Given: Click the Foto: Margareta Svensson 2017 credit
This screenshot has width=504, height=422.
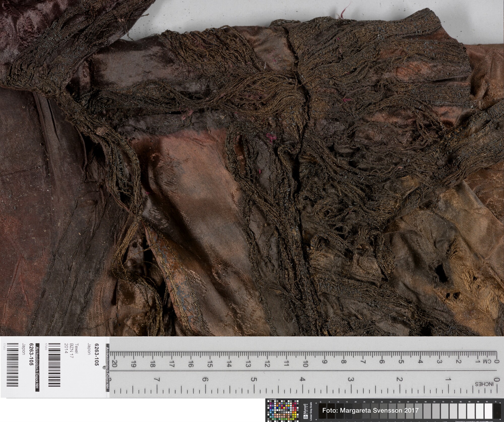Looking at the screenshot, I should tap(370, 410).
